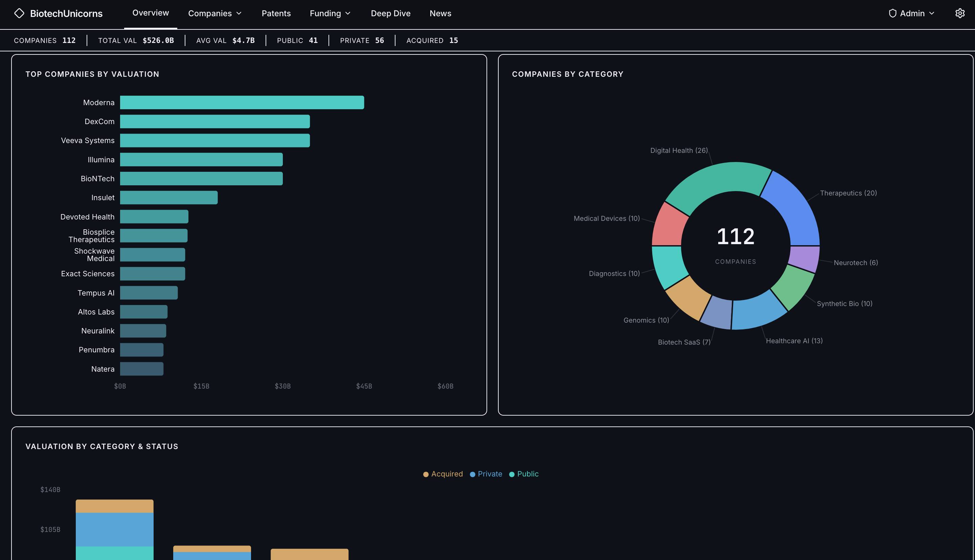Click the Neuralink valuation bar

[x=143, y=331]
